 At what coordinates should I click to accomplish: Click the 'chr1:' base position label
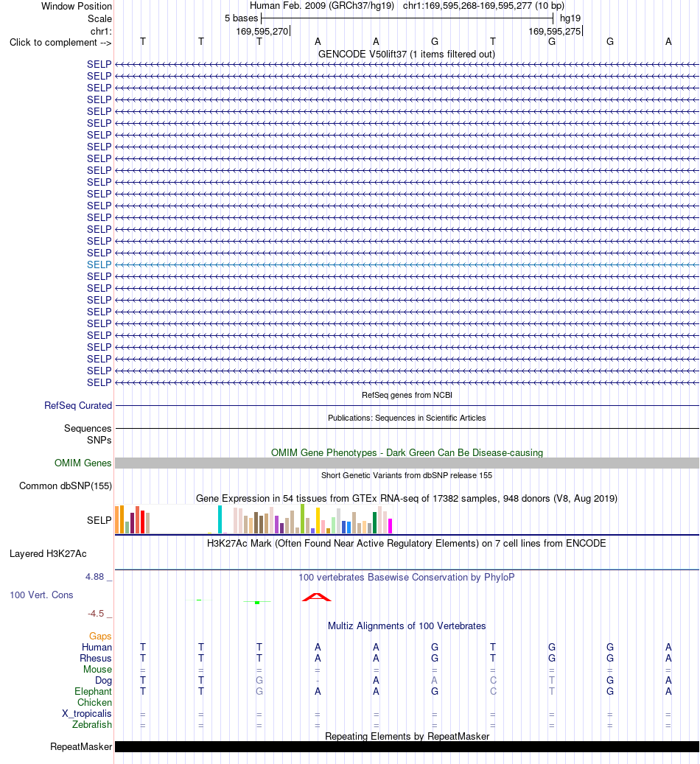101,31
